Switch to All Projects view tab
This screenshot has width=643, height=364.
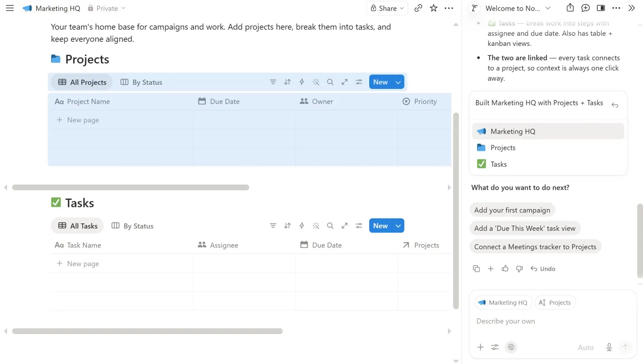point(82,82)
